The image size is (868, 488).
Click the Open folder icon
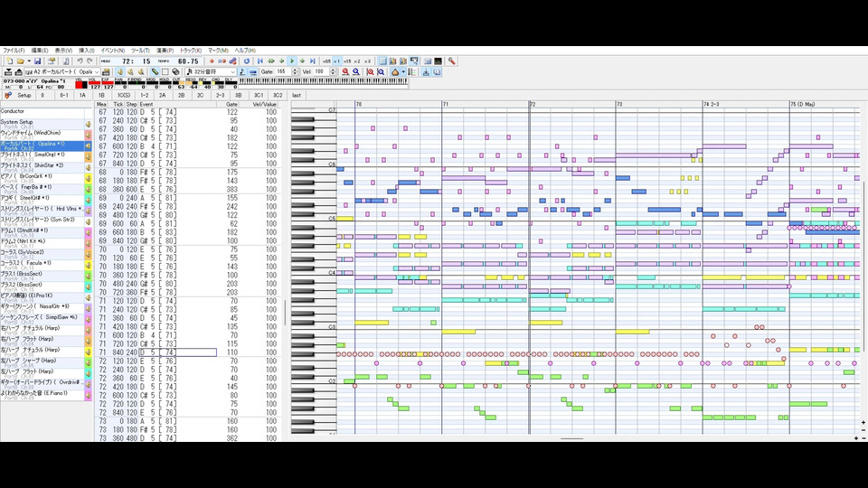click(21, 61)
